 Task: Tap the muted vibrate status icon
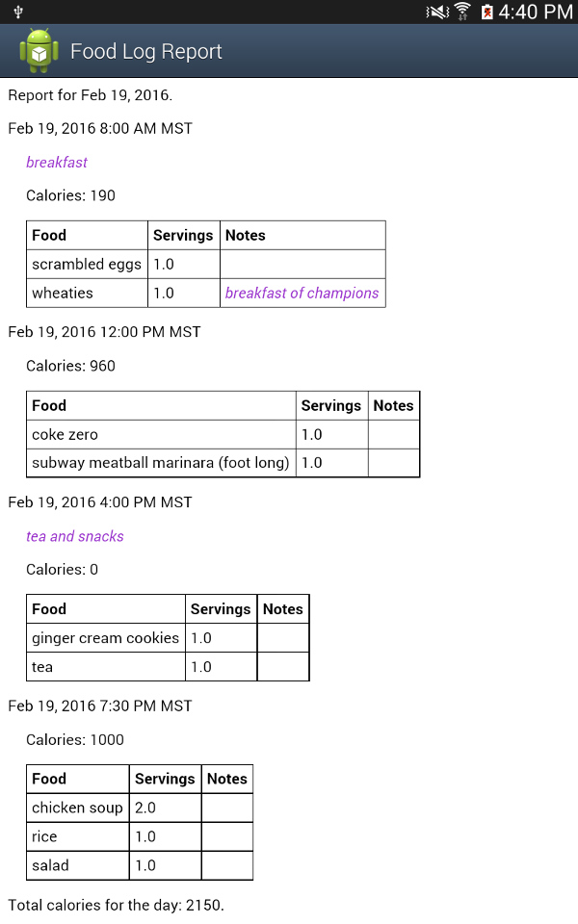[x=437, y=12]
